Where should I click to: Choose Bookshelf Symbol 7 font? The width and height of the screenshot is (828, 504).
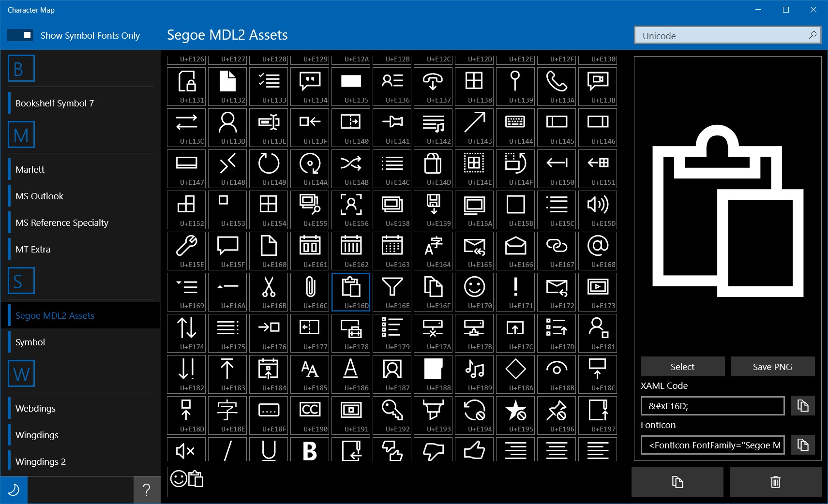pos(81,103)
